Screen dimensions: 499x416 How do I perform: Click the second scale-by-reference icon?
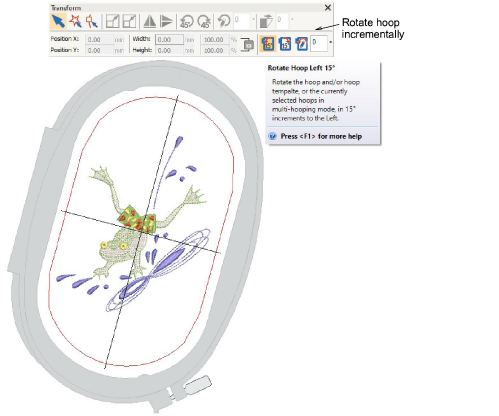pos(129,21)
